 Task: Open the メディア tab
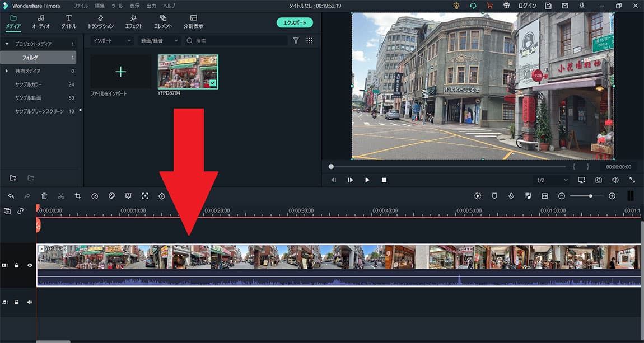coord(13,22)
